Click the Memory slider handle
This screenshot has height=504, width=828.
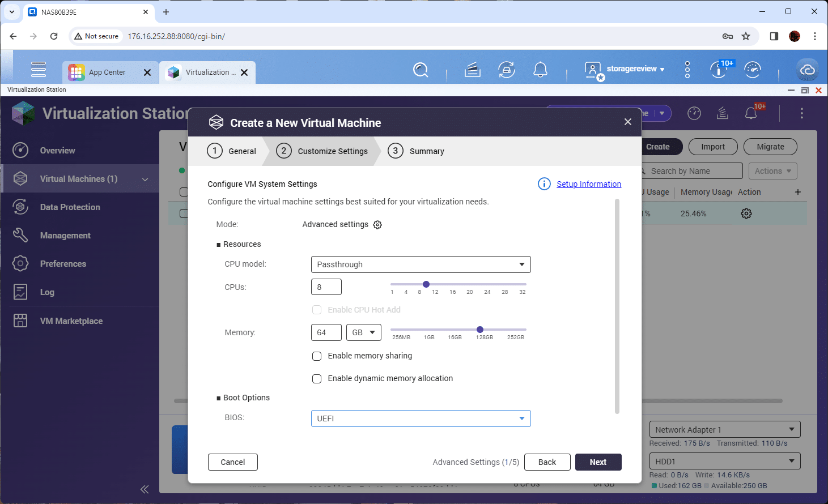[x=480, y=330]
